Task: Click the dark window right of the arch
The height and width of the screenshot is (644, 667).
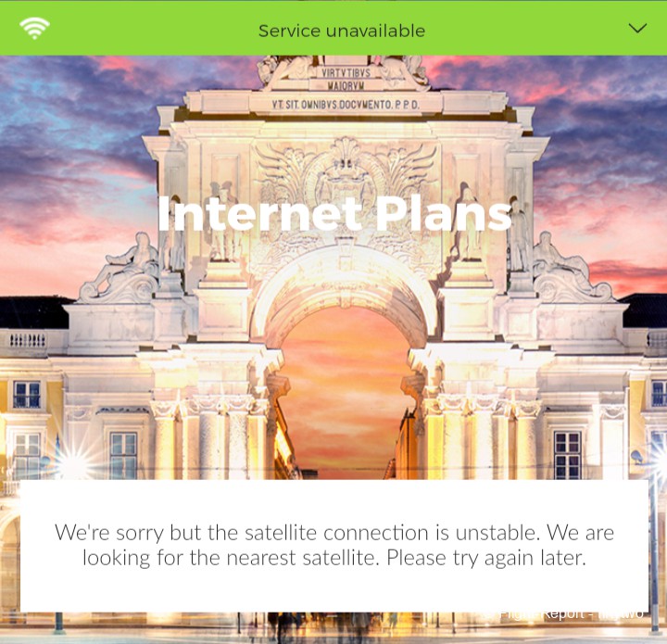Action: (x=568, y=455)
